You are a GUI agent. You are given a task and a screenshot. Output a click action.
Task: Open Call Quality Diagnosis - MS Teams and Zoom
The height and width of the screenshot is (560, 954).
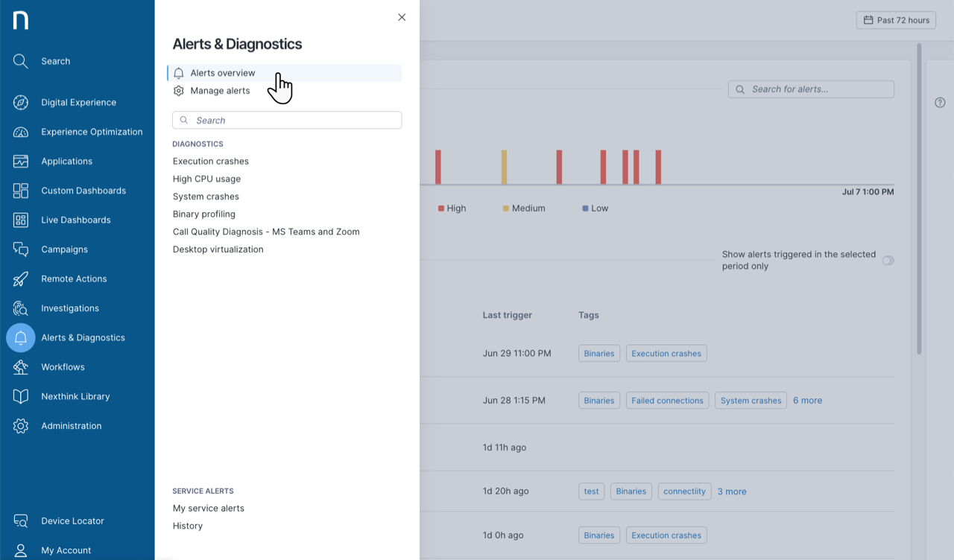tap(266, 232)
